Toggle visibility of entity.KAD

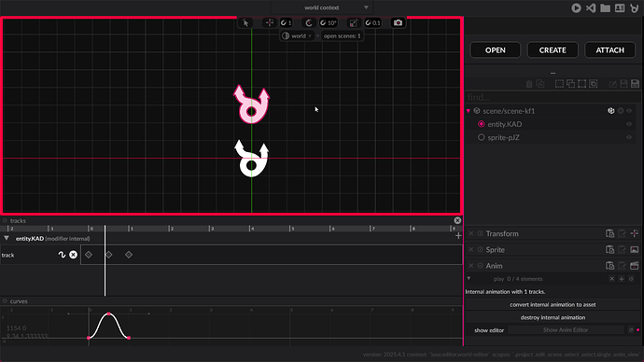point(629,124)
